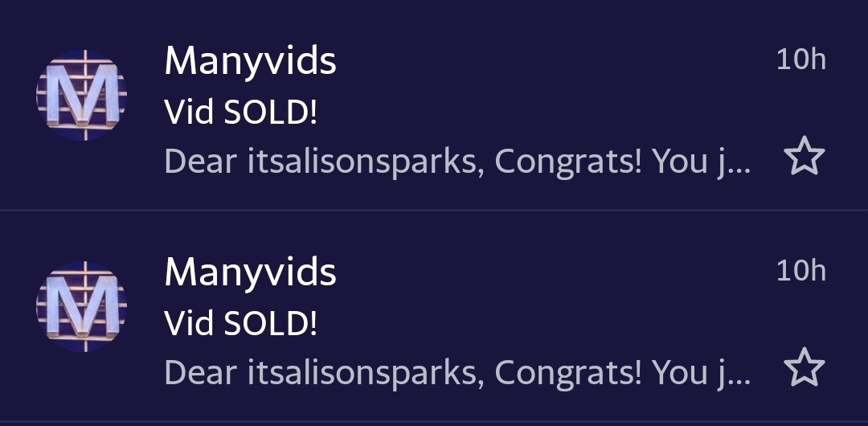
Task: Click the 10h timestamp on the second email
Action: pos(800,270)
